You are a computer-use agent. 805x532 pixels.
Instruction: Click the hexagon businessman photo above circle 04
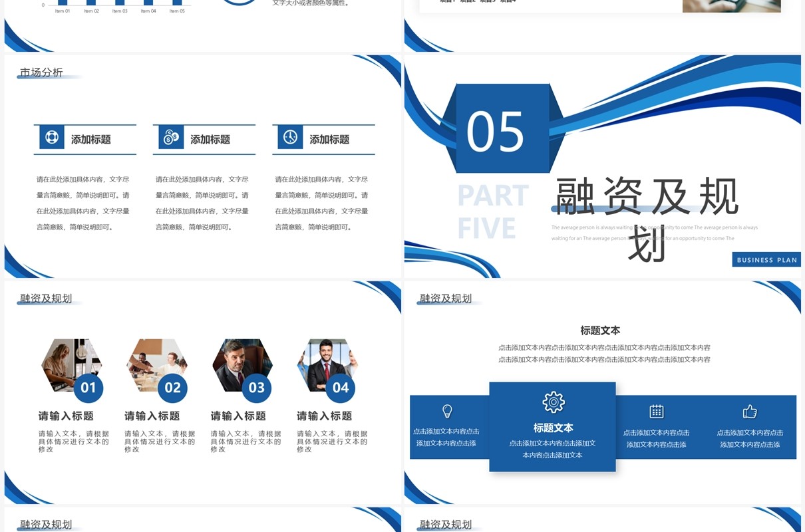(x=327, y=364)
